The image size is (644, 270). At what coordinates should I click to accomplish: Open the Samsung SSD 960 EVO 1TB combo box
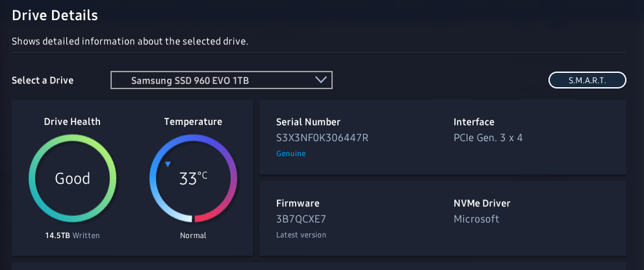coord(222,80)
